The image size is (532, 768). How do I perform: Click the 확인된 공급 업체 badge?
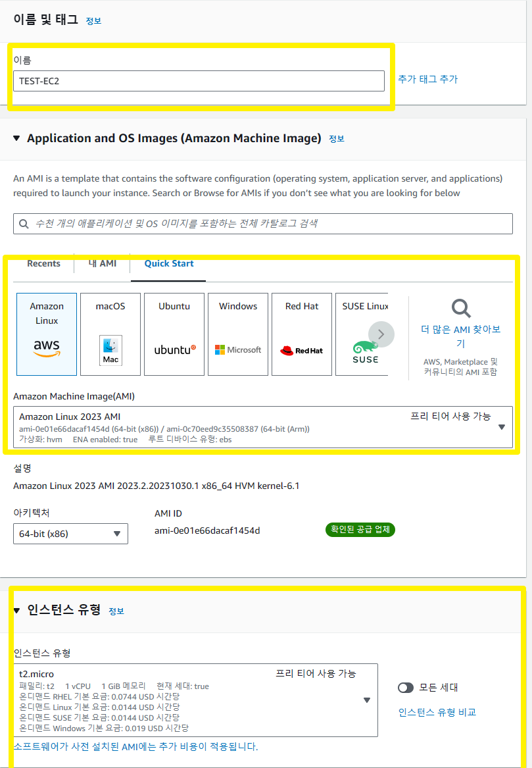pyautogui.click(x=360, y=530)
